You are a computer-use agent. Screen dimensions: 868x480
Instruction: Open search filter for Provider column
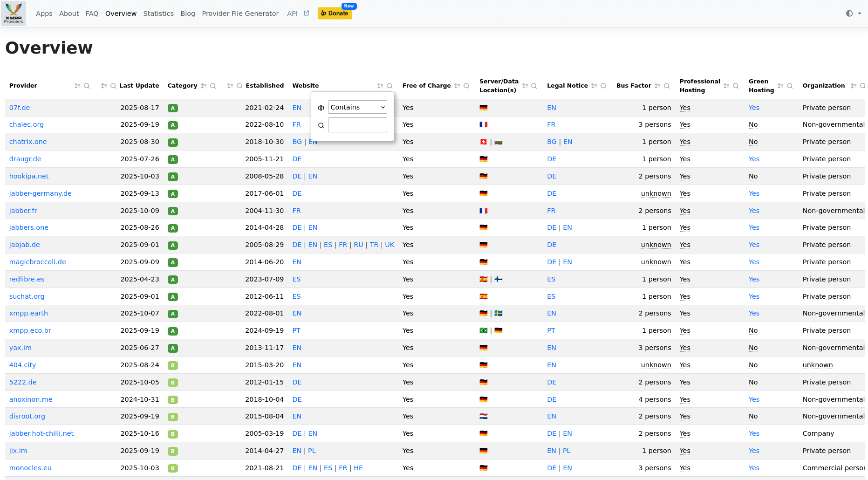point(87,86)
